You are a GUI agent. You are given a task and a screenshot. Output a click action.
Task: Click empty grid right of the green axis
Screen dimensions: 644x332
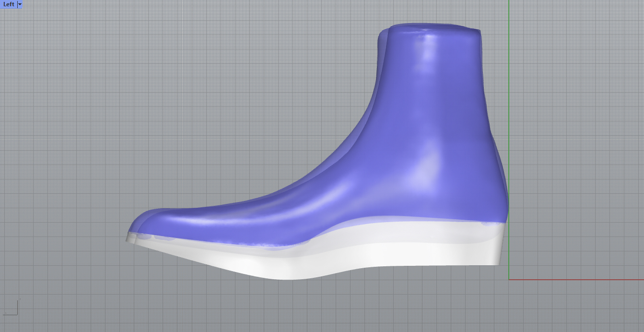575,144
